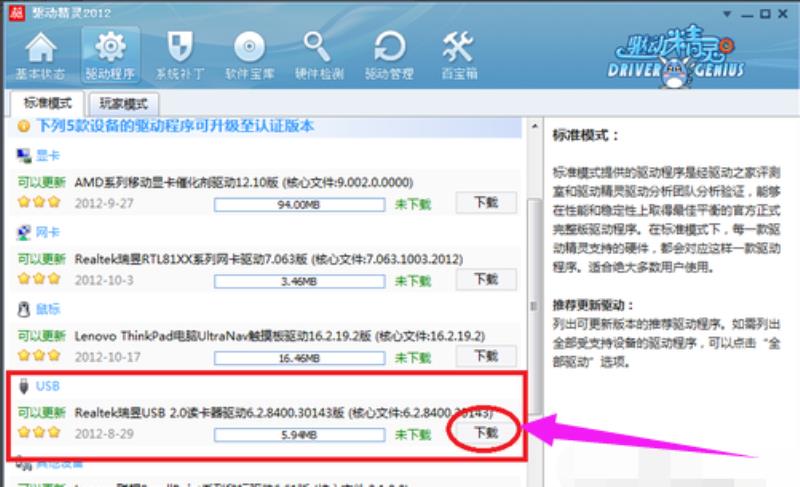This screenshot has width=800, height=487.
Task: Click the 鼠标 category icon
Action: tap(23, 310)
